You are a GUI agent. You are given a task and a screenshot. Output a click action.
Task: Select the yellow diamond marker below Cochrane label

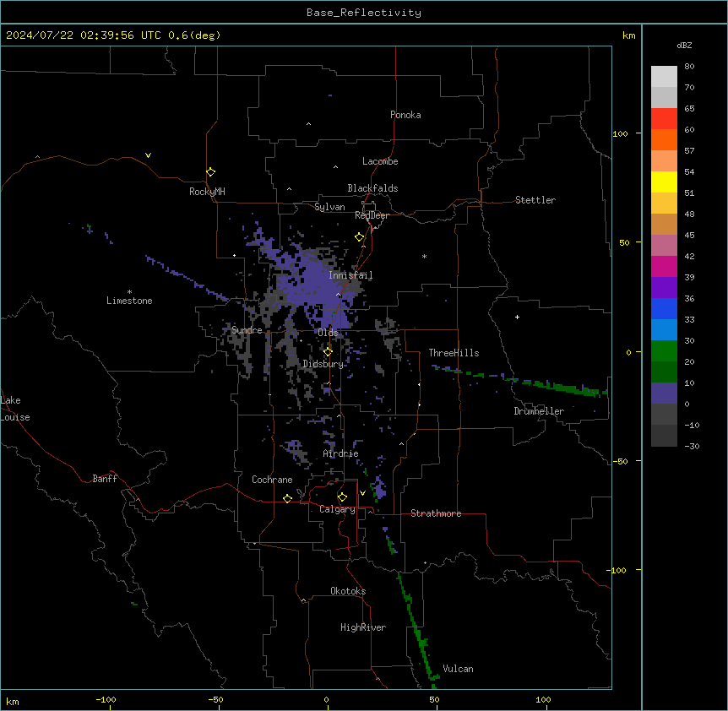(x=287, y=498)
